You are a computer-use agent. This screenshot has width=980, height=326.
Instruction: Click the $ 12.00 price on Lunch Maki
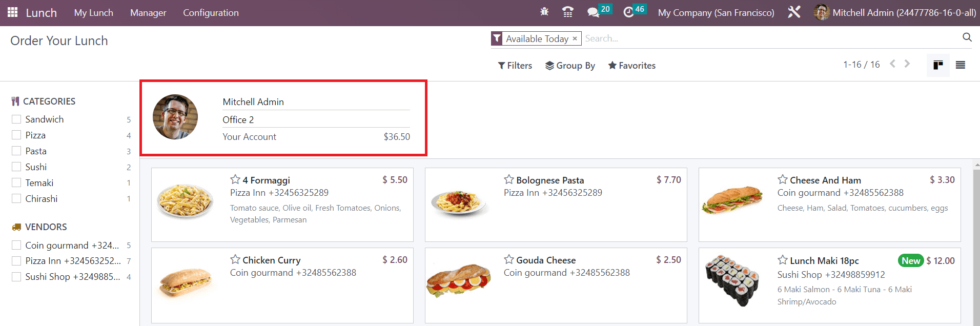click(941, 260)
